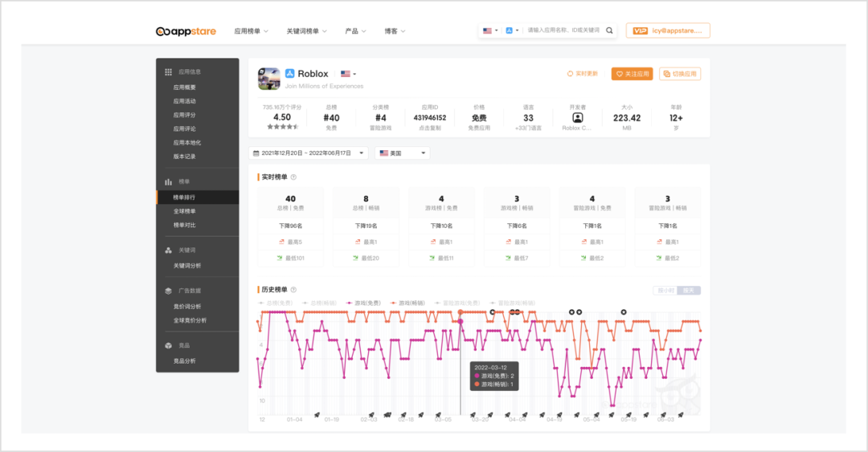868x452 pixels.
Task: Click the 切换应用 button
Action: pyautogui.click(x=680, y=74)
